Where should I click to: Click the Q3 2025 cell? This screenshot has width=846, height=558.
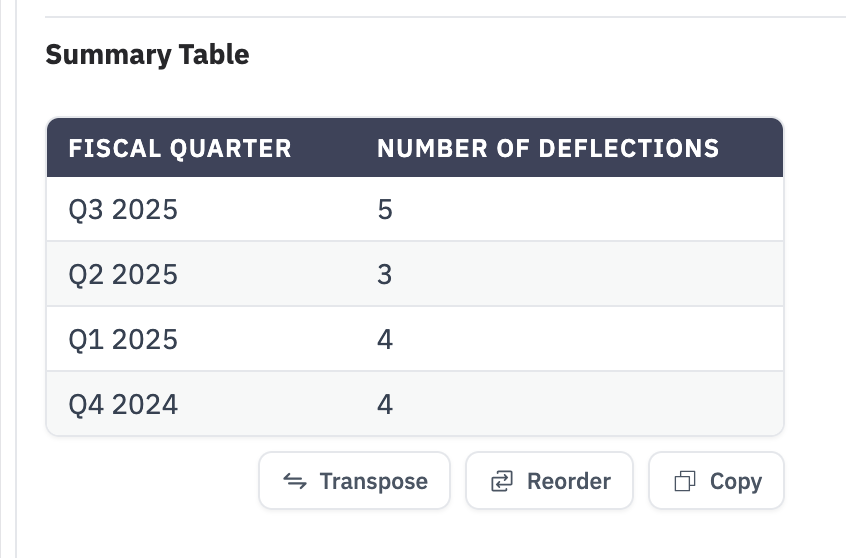coord(123,209)
